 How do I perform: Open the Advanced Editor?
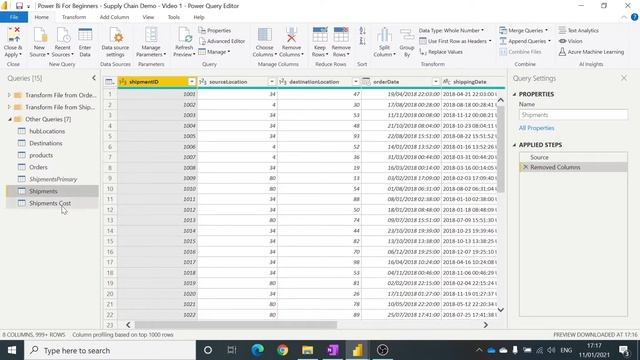(x=222, y=41)
